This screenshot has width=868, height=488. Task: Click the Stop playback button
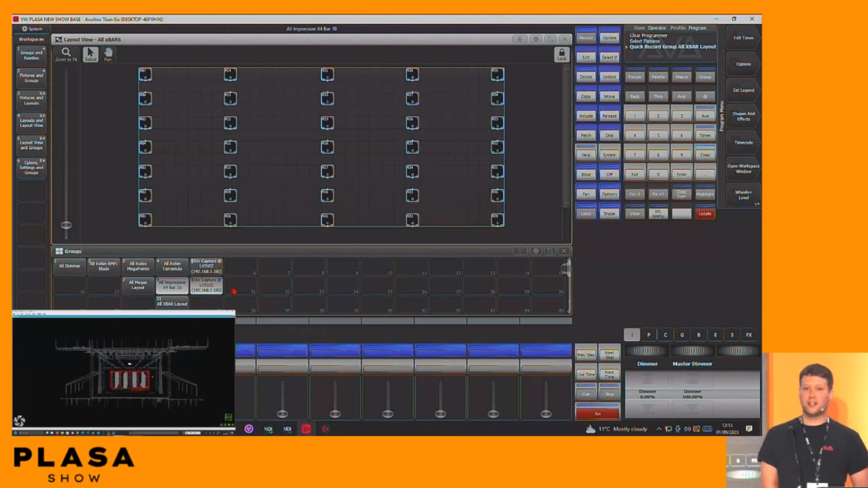[x=610, y=394]
